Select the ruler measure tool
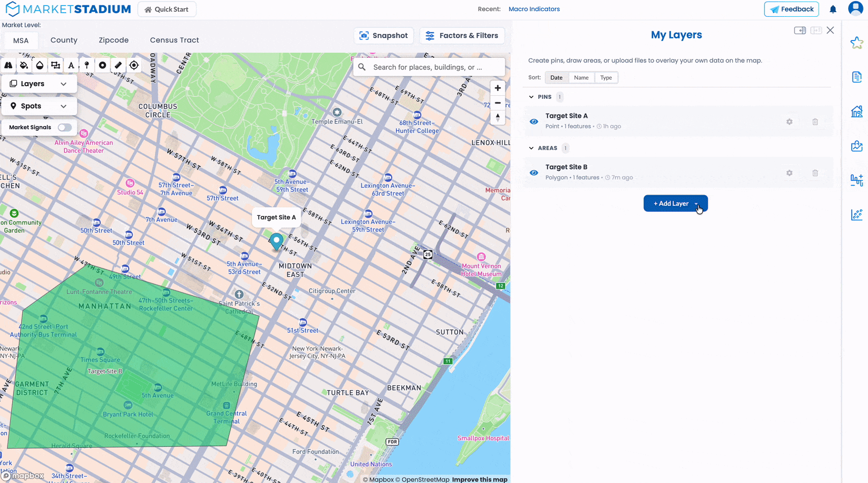Viewport: 868px width, 483px height. coord(118,65)
